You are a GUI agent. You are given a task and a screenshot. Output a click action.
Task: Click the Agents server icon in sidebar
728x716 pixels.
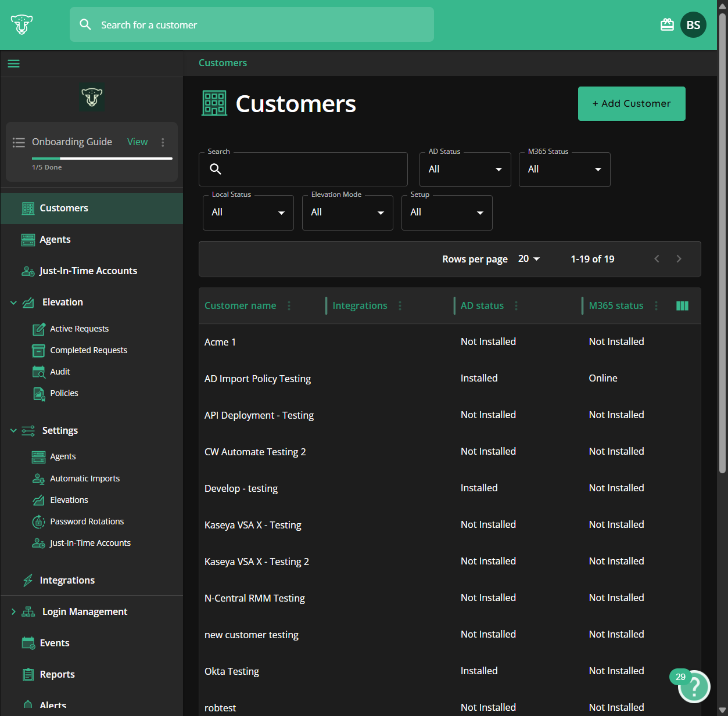[x=28, y=240]
